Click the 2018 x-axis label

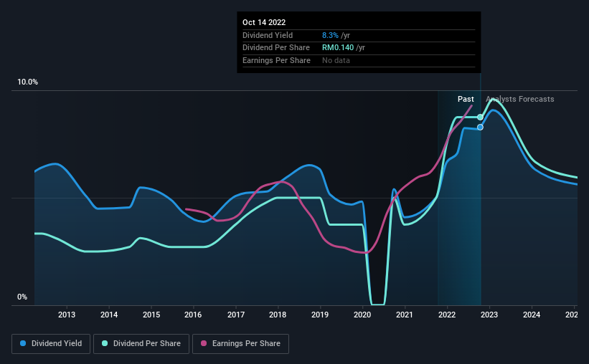tap(278, 315)
